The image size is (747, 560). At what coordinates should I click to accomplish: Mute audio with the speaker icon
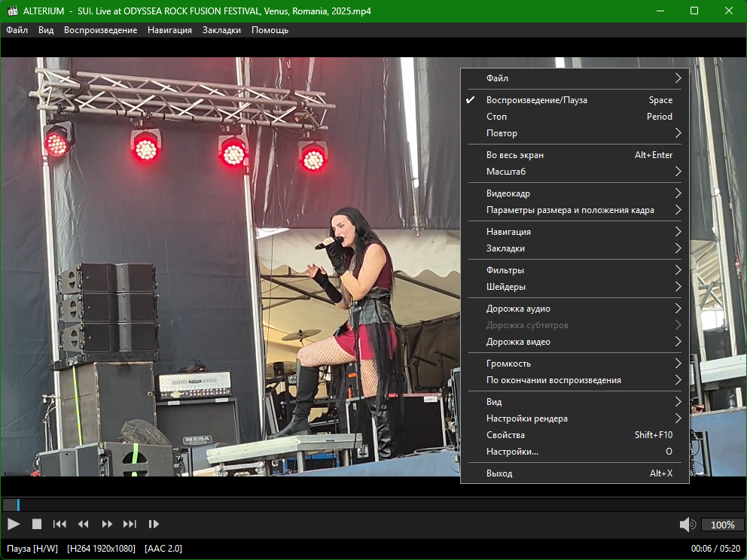pyautogui.click(x=687, y=525)
